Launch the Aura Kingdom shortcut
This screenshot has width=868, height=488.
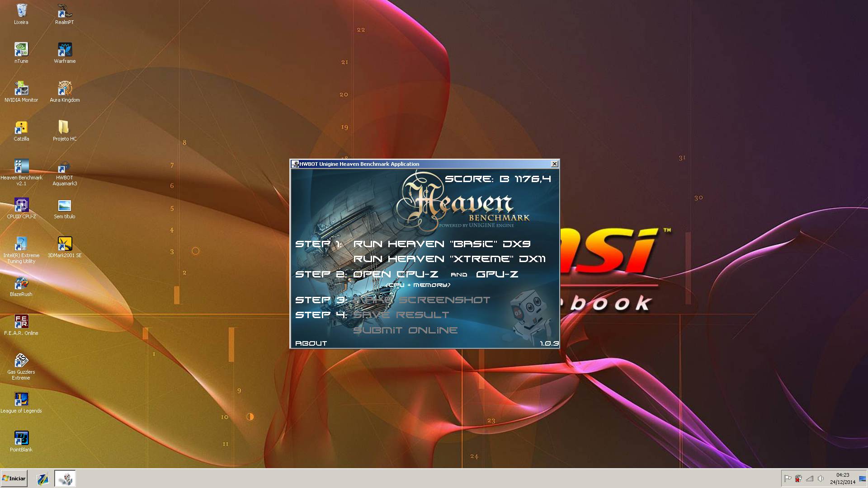(65, 92)
